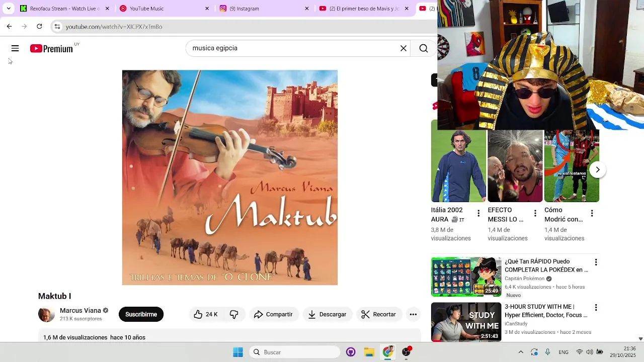Open COMPLETAR LA POKÉDEX video thumbnail
This screenshot has width=644, height=362.
coord(466,277)
